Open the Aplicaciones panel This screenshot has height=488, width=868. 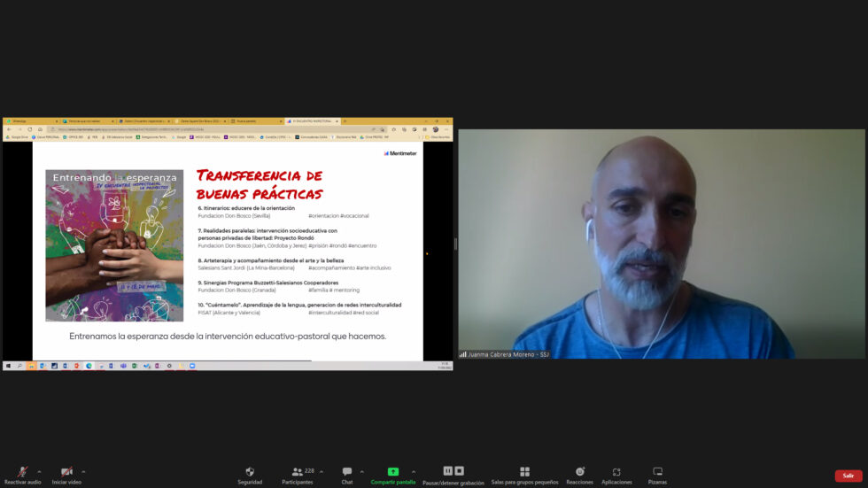pos(616,472)
